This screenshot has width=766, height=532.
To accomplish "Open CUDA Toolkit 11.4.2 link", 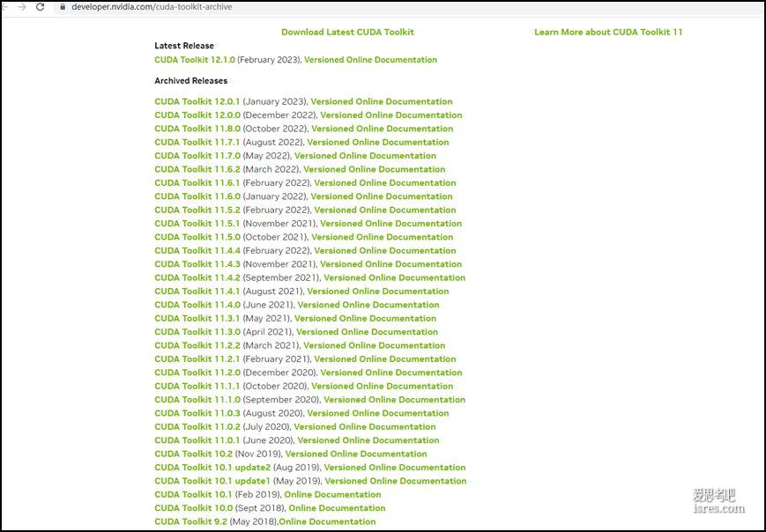I will pos(197,277).
